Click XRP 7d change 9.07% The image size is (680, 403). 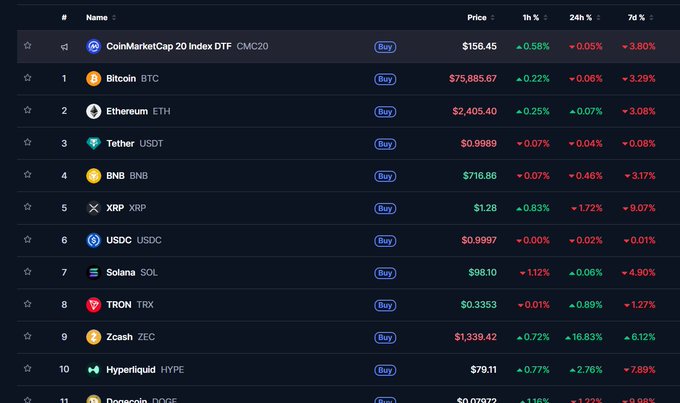pos(639,208)
